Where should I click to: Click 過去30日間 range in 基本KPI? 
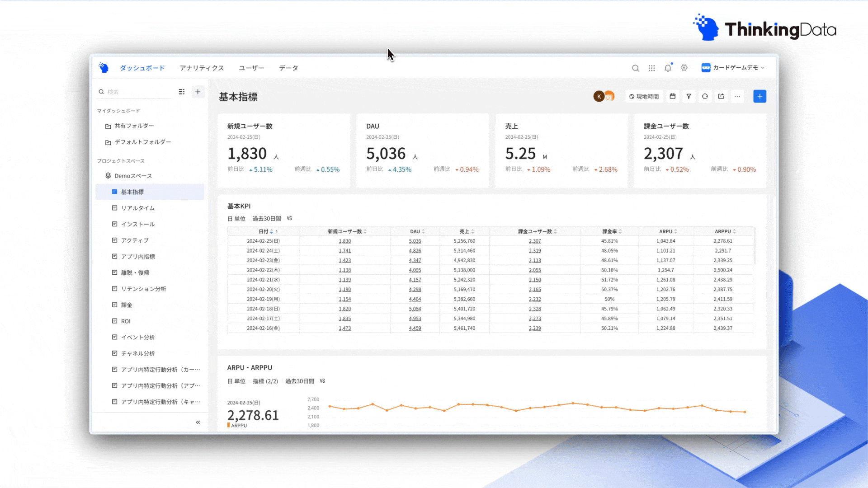(x=267, y=219)
